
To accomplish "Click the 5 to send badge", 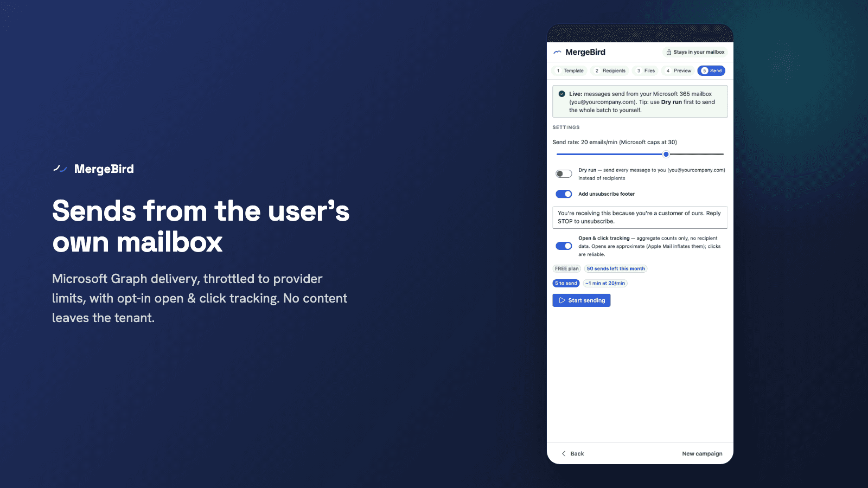I will pos(566,283).
